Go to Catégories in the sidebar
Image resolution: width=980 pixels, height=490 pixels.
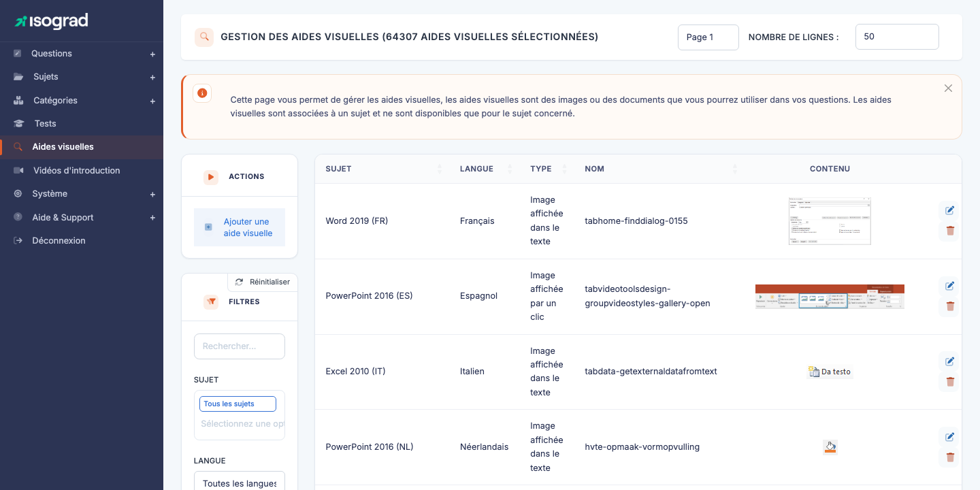click(55, 100)
